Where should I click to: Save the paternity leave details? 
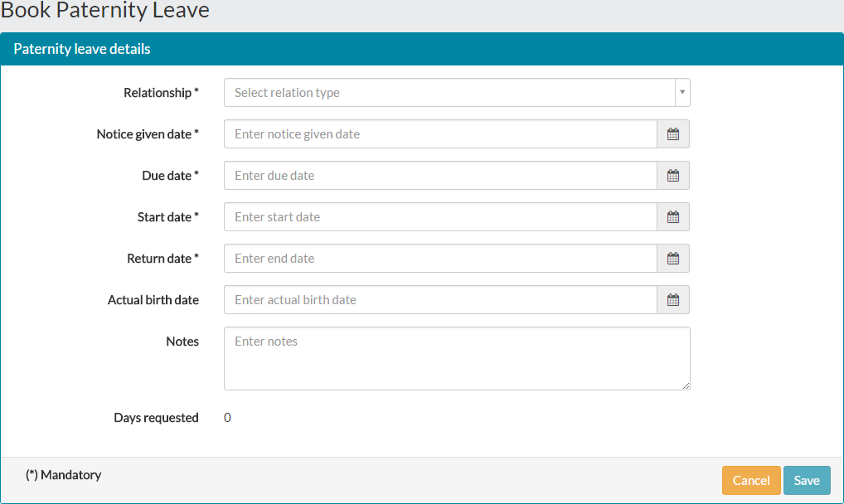807,480
